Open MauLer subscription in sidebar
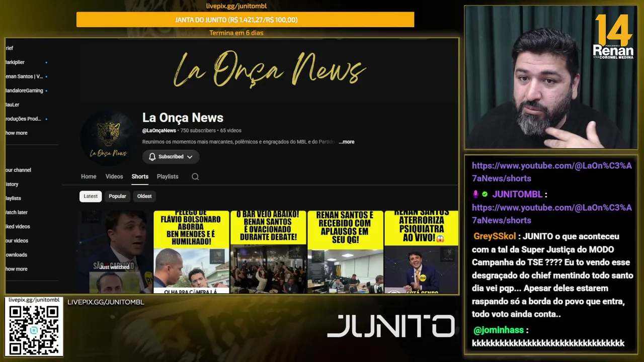The image size is (644, 362). (13, 105)
